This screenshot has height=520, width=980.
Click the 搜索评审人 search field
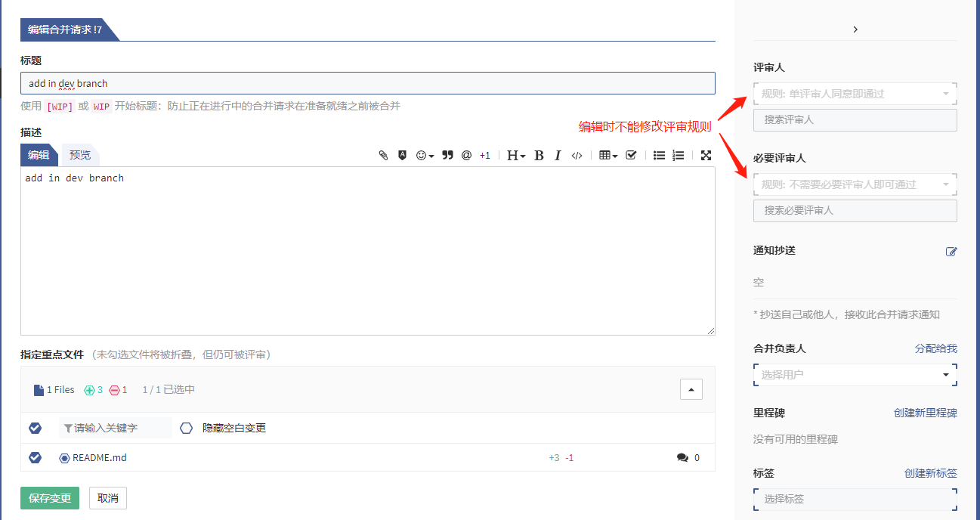(x=855, y=119)
